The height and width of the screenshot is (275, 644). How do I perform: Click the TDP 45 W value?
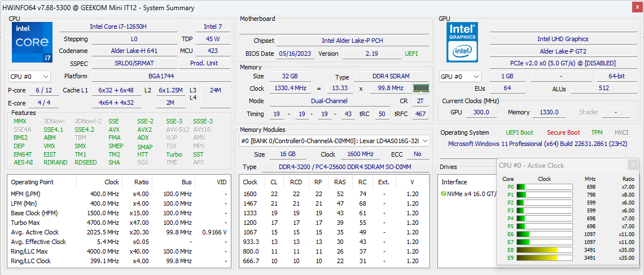(x=213, y=39)
